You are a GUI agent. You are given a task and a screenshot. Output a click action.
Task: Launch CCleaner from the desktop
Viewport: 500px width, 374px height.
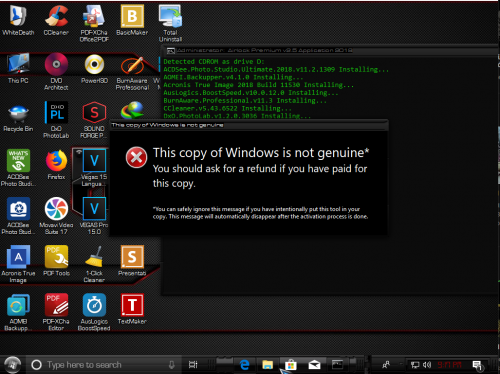tap(56, 20)
